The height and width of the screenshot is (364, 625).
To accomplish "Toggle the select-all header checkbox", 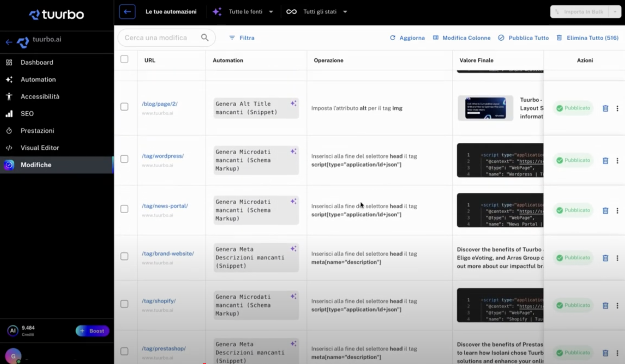I will [x=124, y=59].
